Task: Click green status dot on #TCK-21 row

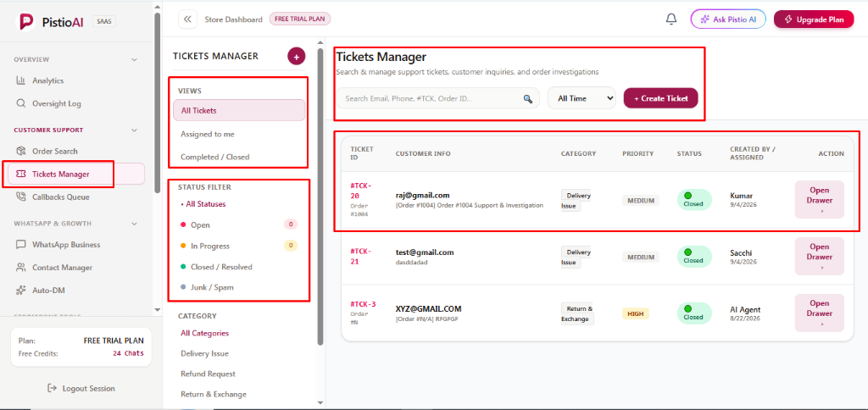Action: coord(688,252)
